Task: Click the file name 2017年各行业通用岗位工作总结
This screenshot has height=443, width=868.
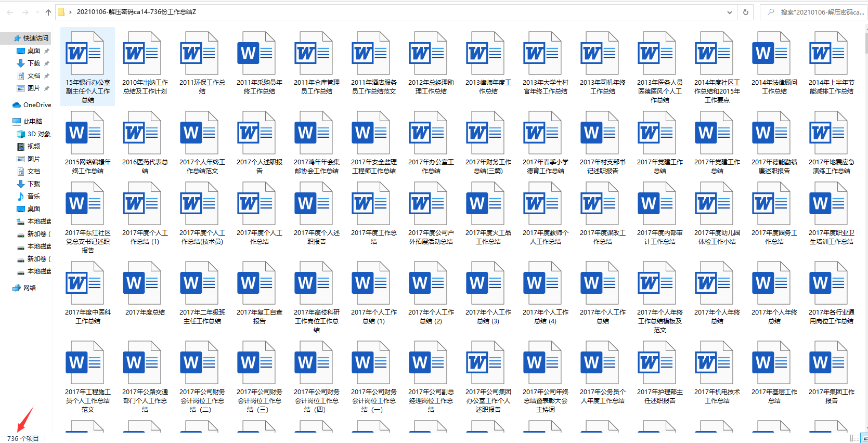Action: point(832,317)
